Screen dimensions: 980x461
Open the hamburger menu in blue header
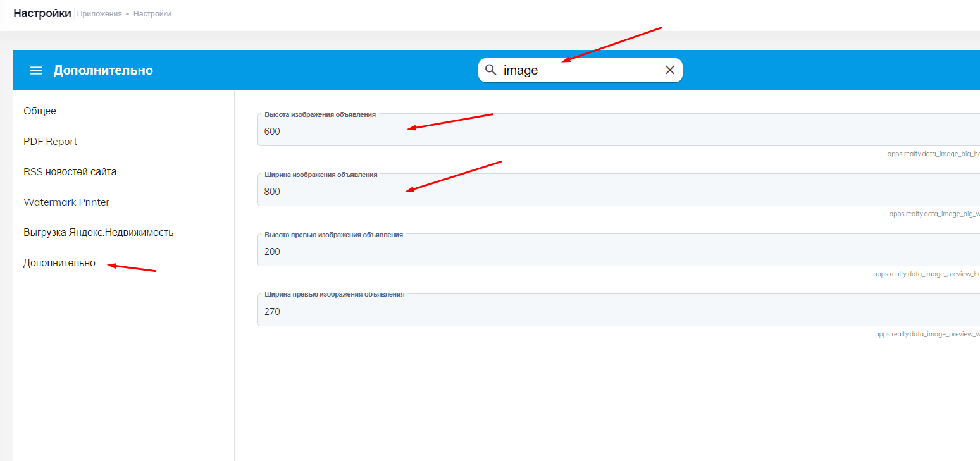(36, 70)
